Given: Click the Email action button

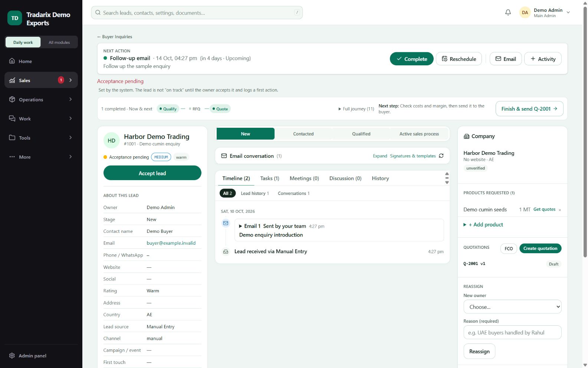Looking at the screenshot, I should [506, 59].
